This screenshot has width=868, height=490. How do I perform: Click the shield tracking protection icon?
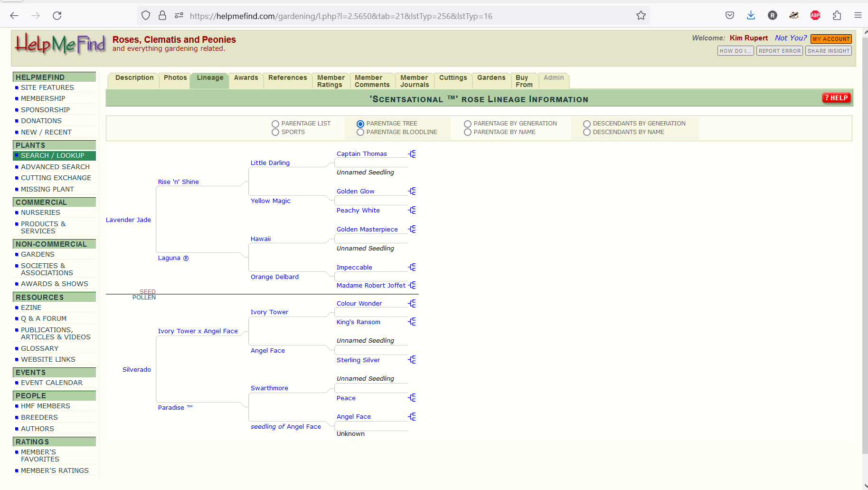[x=146, y=16]
